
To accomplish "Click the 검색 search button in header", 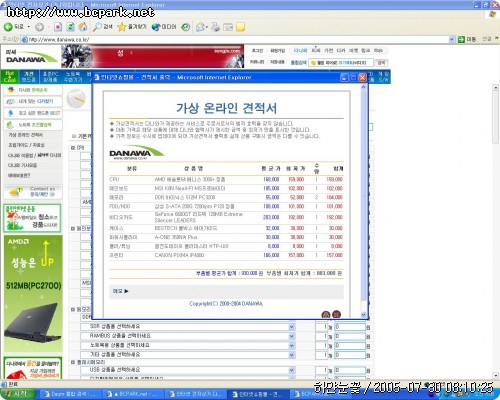I will pyautogui.click(x=381, y=62).
